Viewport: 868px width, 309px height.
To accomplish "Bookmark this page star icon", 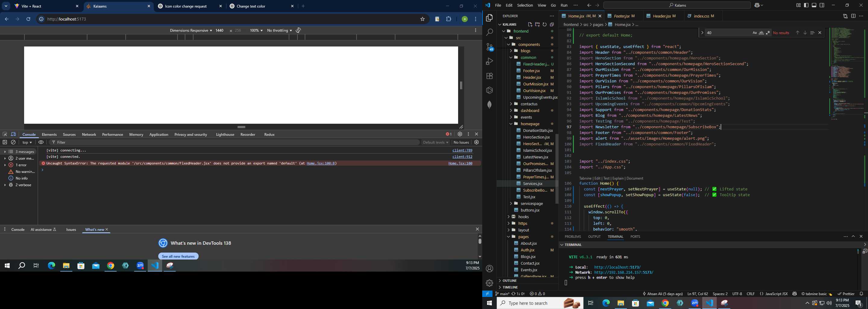I will (x=423, y=19).
